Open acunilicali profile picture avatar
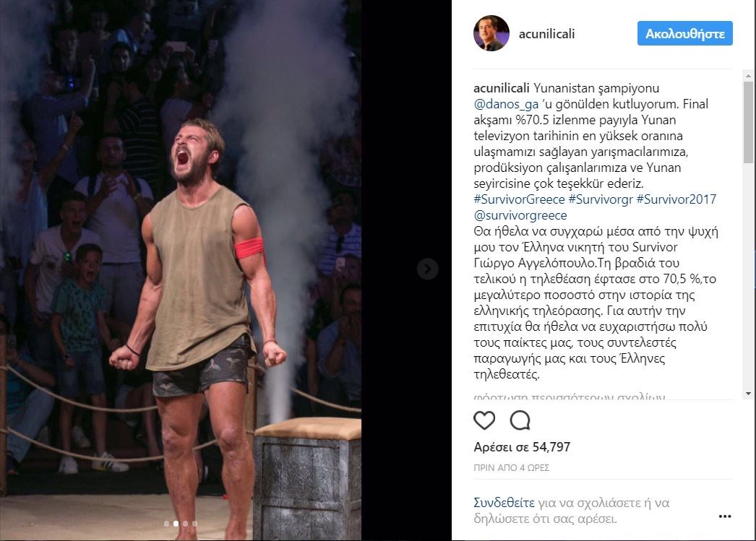The height and width of the screenshot is (541, 756). click(491, 33)
